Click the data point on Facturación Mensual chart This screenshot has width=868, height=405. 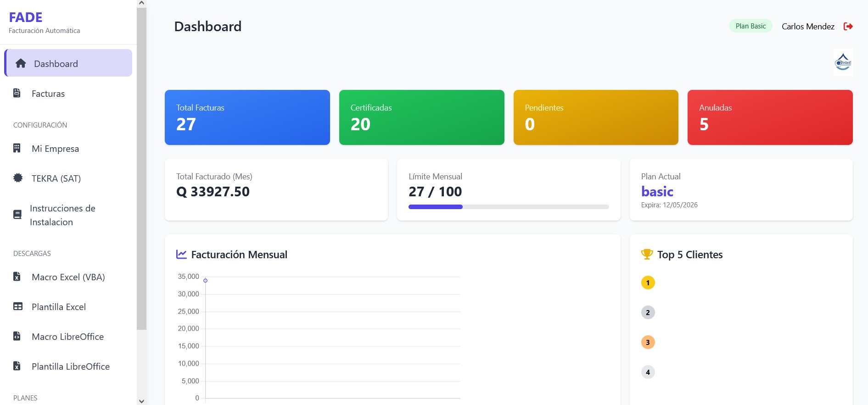(205, 280)
